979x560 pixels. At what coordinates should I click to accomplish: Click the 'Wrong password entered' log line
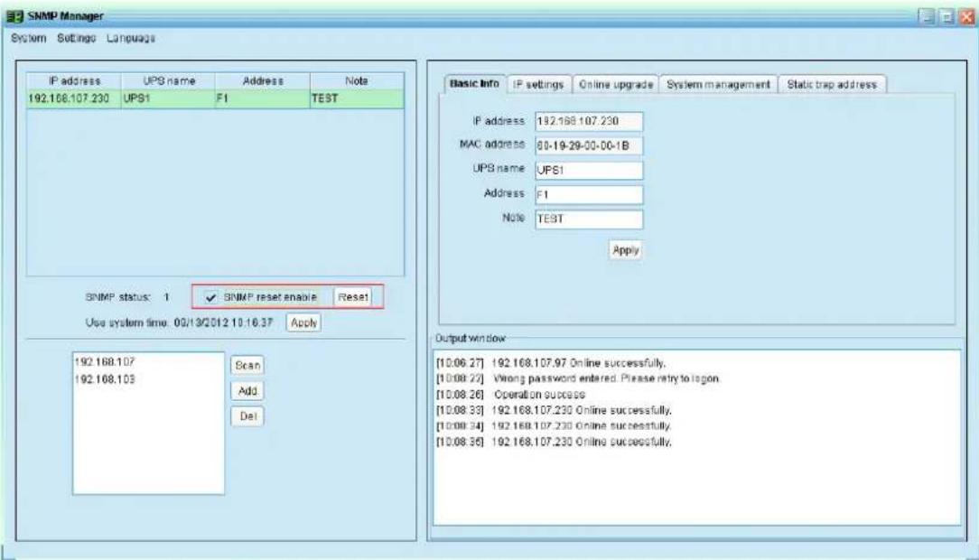click(x=577, y=378)
